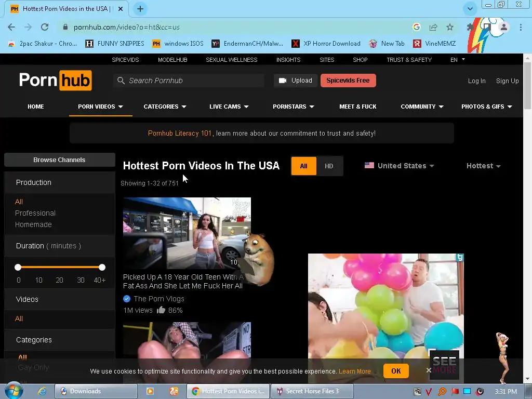Open SPICEVIDS in the top bar
This screenshot has height=399, width=532.
coord(125,60)
